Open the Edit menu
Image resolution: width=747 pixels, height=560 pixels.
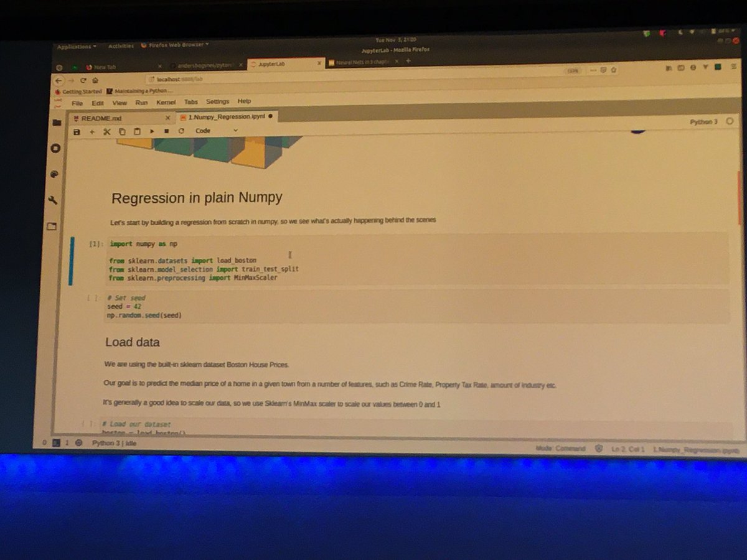pos(98,103)
